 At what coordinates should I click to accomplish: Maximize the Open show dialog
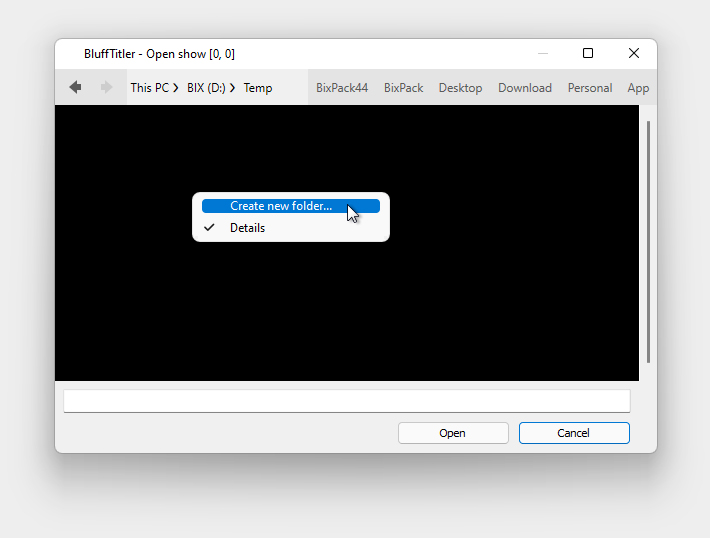[588, 53]
